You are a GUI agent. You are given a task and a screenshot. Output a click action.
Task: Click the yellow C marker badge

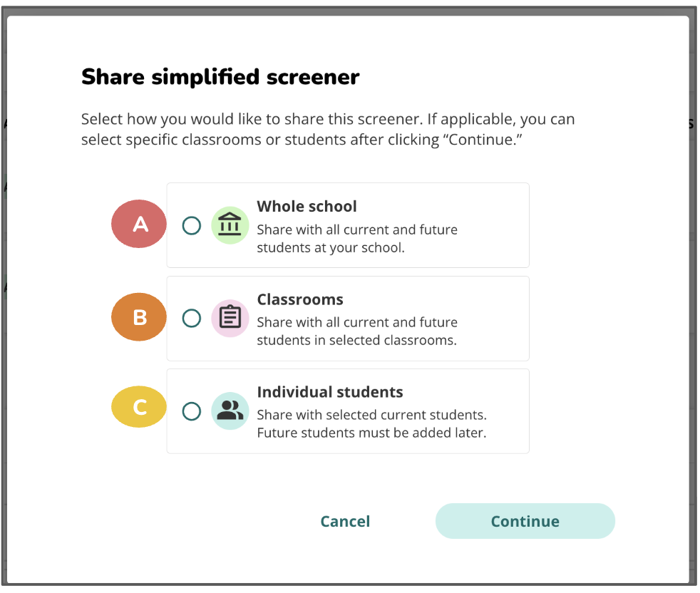pyautogui.click(x=140, y=408)
